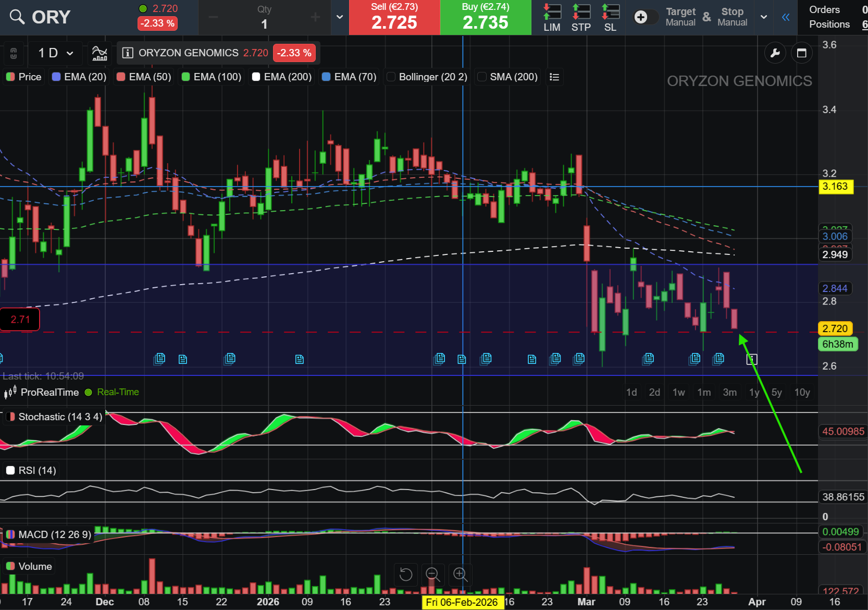
Task: Expand the chart using the square icon
Action: pyautogui.click(x=802, y=53)
